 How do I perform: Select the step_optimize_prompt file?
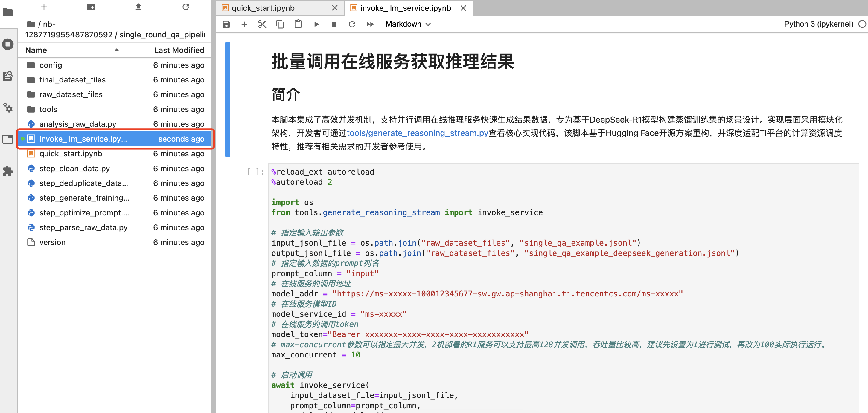[115, 213]
